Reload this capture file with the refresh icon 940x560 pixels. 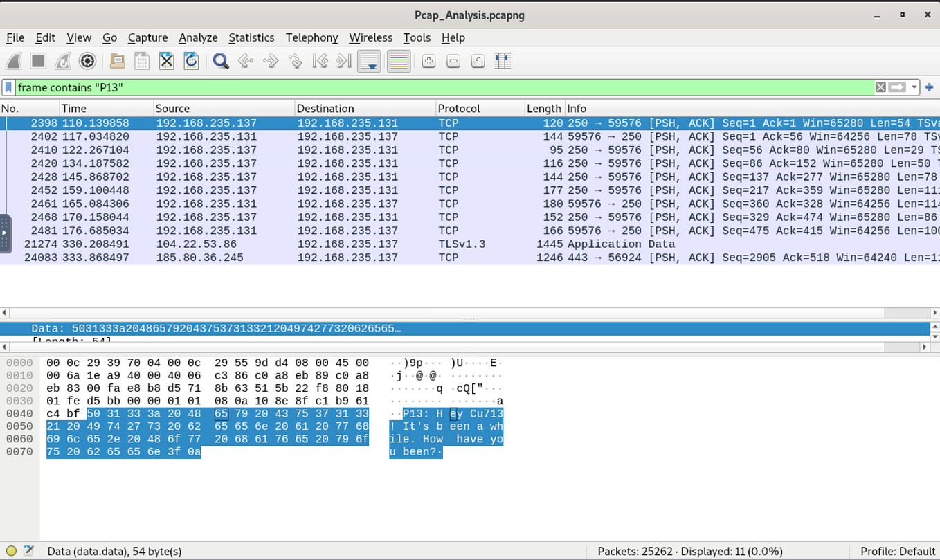click(192, 61)
